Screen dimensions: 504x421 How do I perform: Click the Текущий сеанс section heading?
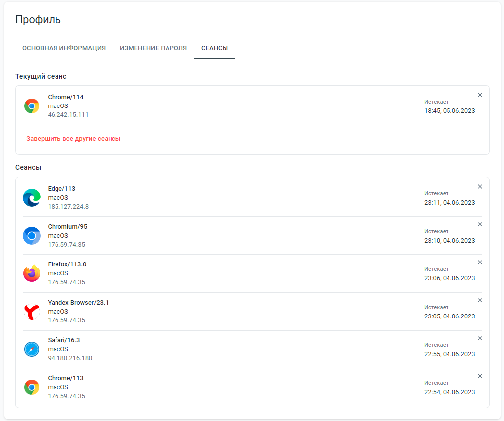tap(41, 76)
